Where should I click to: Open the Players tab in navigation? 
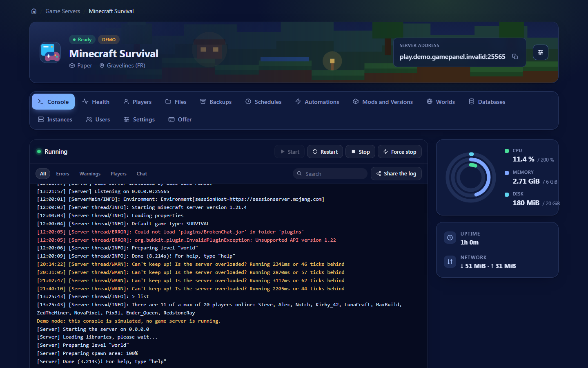(x=138, y=102)
